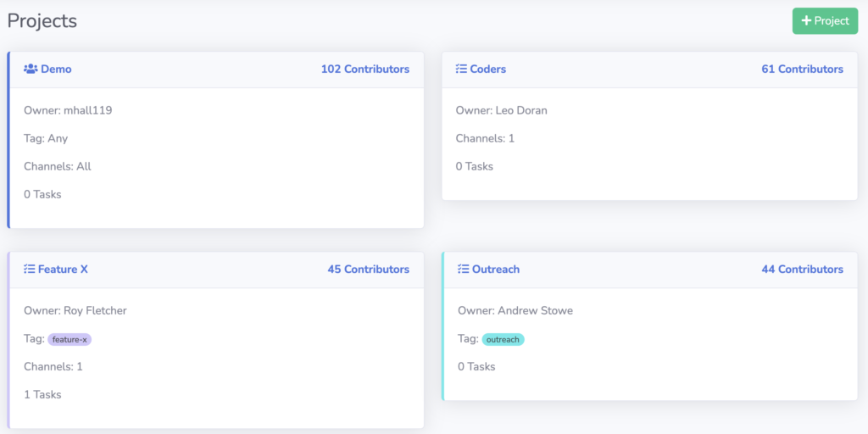The image size is (868, 434).
Task: Click the purple feature-x tag badge
Action: pyautogui.click(x=70, y=339)
